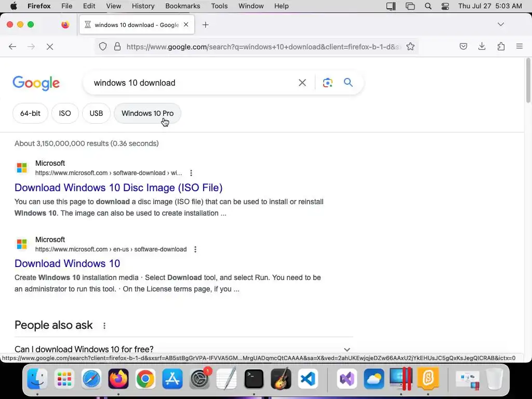Open App Store from the Dock
Screen dimensions: 532x399
(172, 379)
